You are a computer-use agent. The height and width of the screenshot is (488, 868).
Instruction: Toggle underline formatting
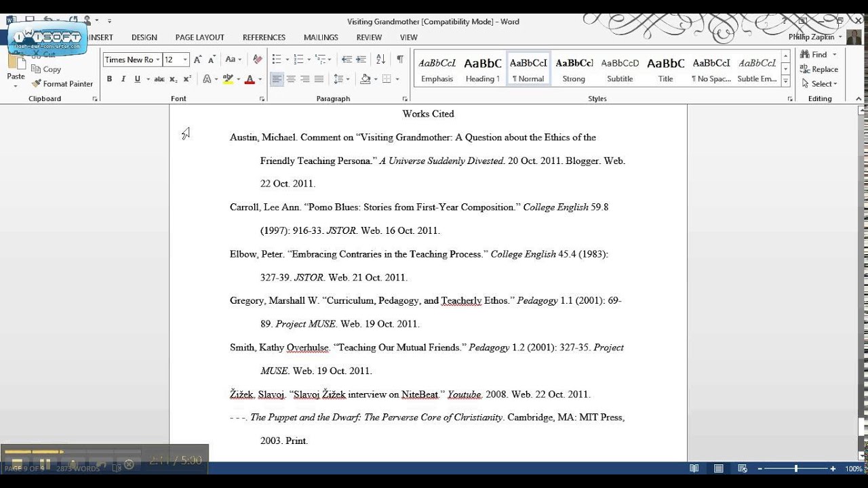point(138,79)
